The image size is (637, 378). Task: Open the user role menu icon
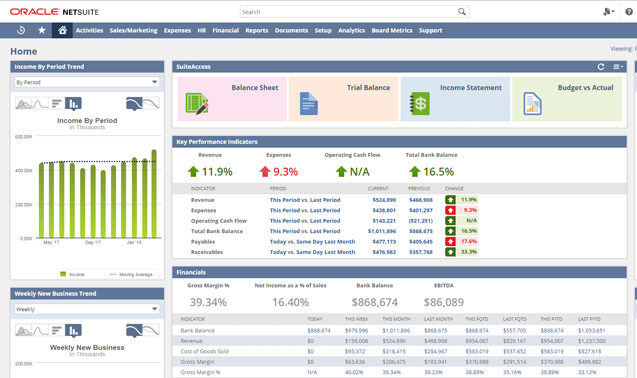[x=608, y=12]
